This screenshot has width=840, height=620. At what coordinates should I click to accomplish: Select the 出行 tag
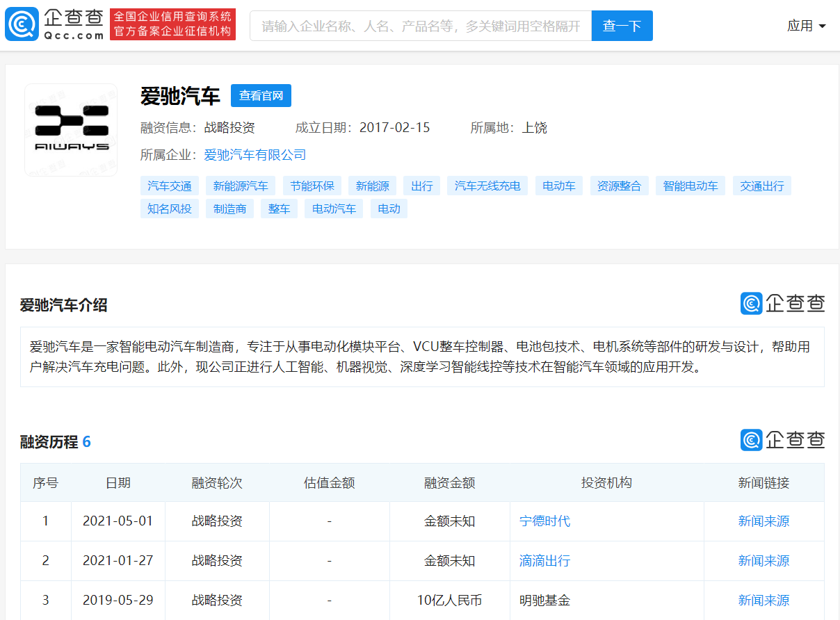(x=422, y=186)
